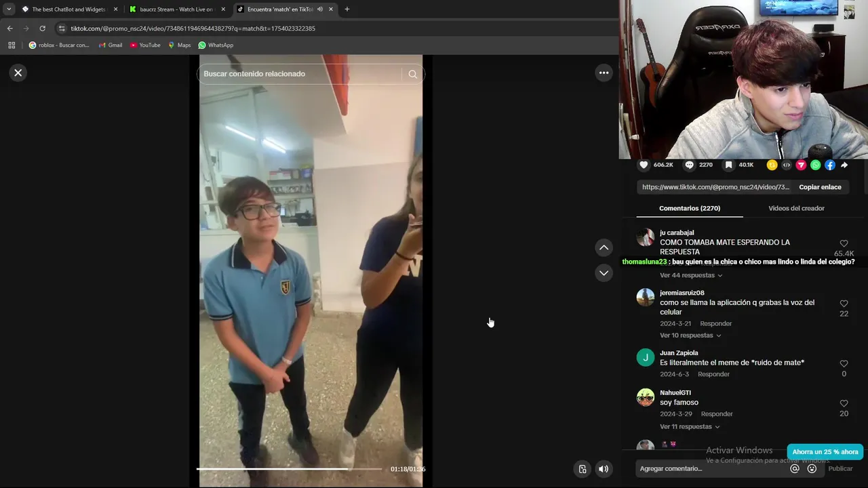
Task: Switch to 'baucrz Stream - Watch Live' tab
Action: (176, 9)
